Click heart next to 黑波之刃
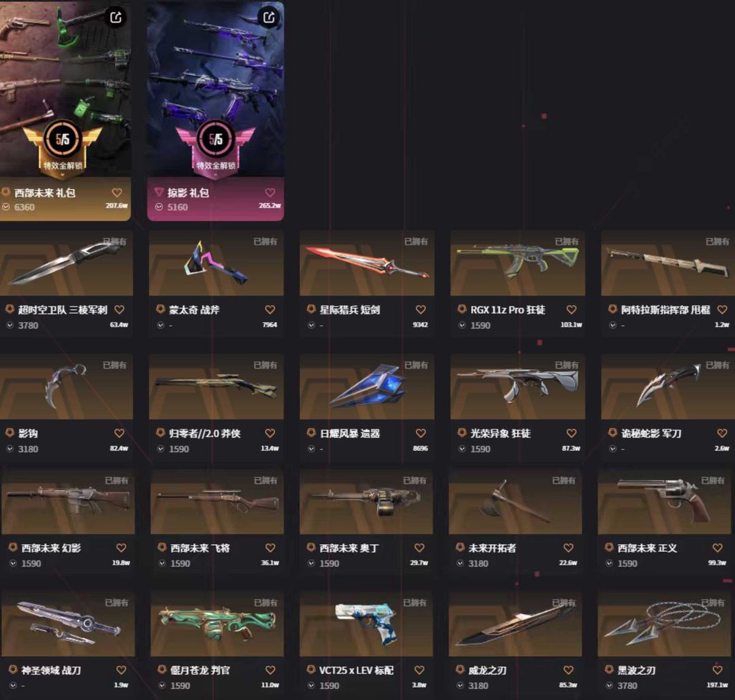 (x=718, y=670)
